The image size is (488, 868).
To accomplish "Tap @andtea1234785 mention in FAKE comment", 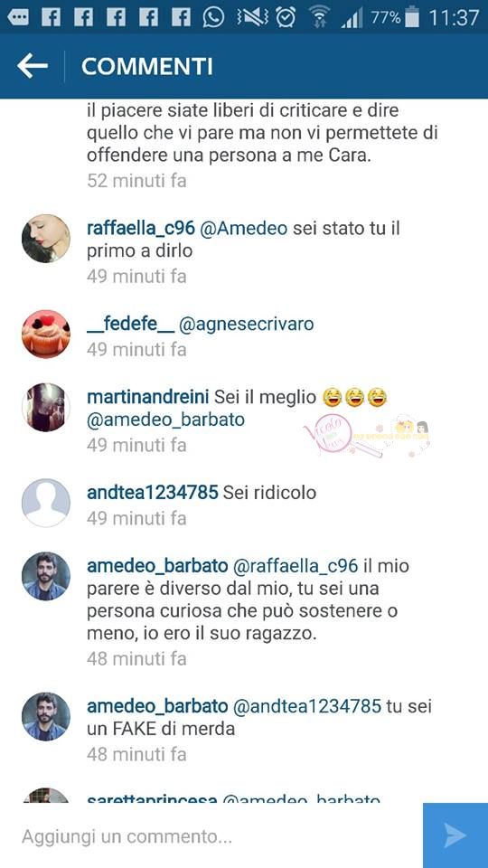I will pyautogui.click(x=307, y=706).
